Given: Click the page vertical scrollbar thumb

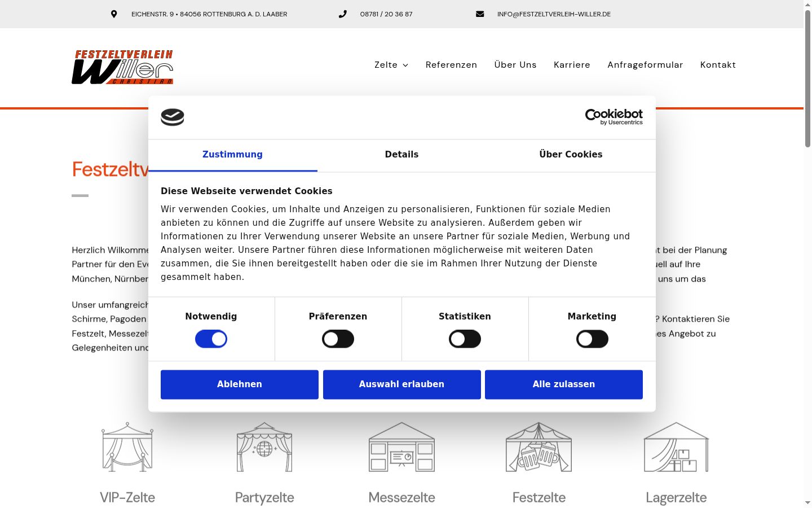Looking at the screenshot, I should pyautogui.click(x=807, y=79).
